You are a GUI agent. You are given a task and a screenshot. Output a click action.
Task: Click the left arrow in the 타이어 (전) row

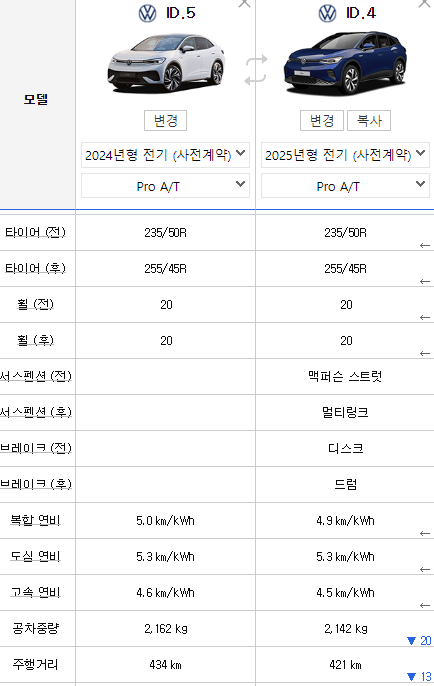point(424,245)
